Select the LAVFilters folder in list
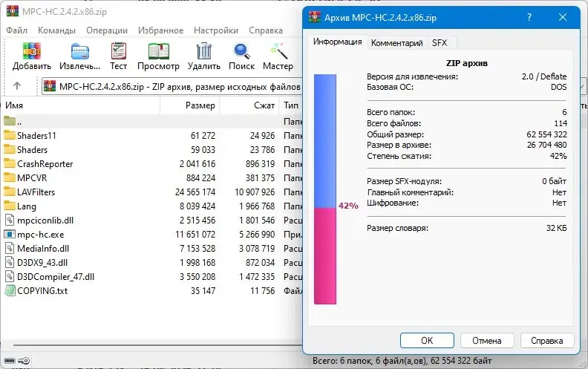The width and height of the screenshot is (588, 369). 36,192
